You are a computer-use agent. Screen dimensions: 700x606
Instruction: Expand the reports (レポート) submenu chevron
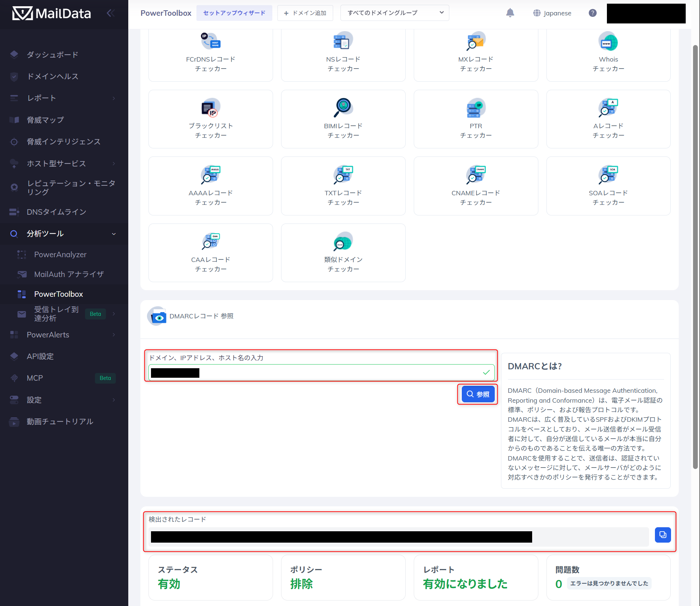pos(114,98)
